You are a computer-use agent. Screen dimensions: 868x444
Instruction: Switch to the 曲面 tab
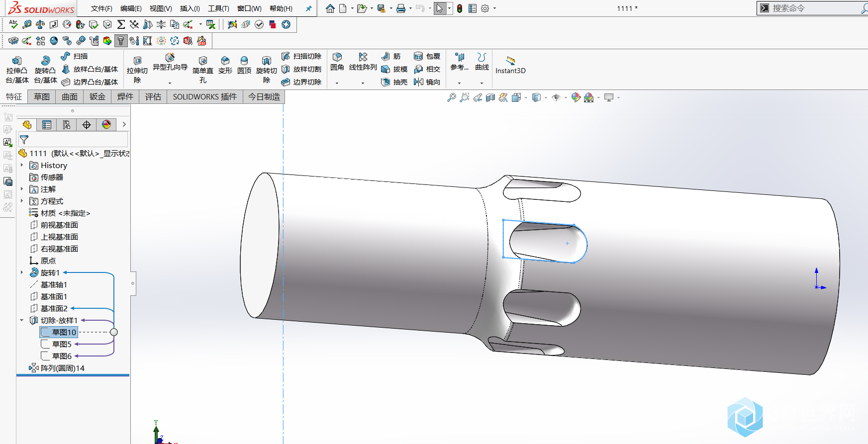tap(70, 96)
